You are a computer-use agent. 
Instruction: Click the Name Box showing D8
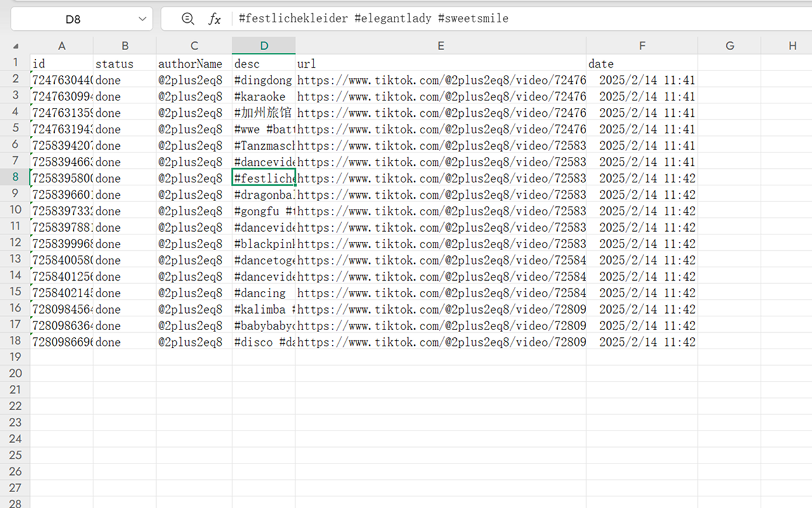[x=73, y=19]
